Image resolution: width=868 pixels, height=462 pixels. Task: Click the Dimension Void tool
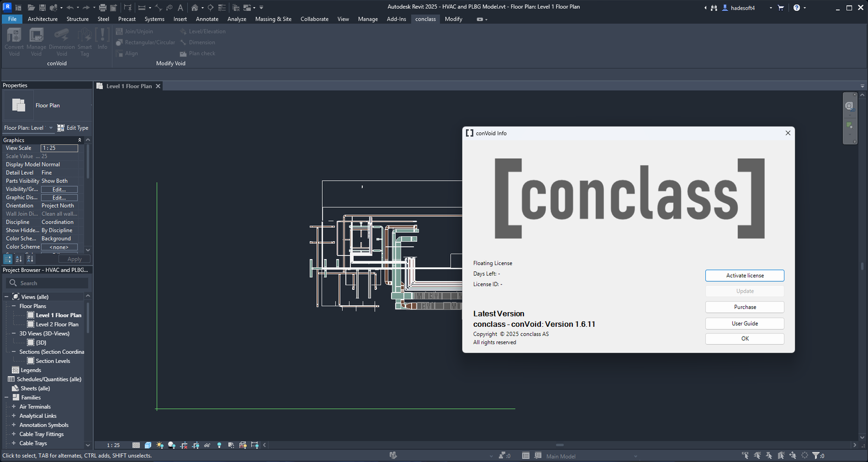(62, 42)
